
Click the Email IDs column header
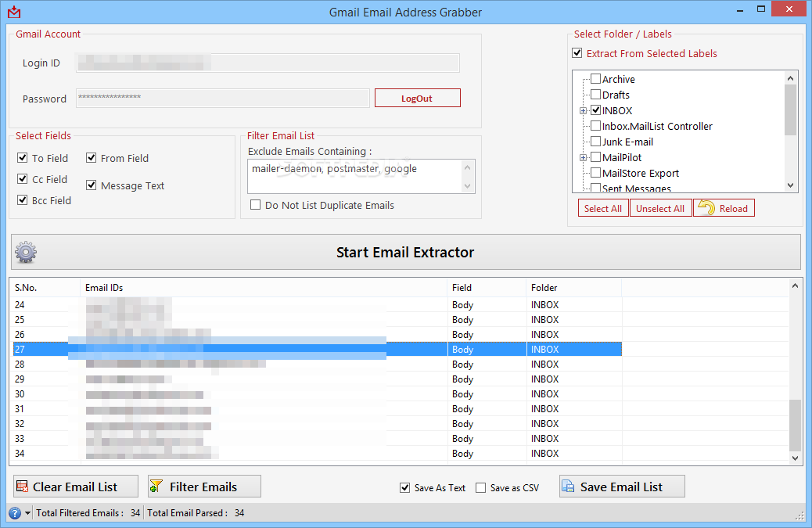pos(264,287)
